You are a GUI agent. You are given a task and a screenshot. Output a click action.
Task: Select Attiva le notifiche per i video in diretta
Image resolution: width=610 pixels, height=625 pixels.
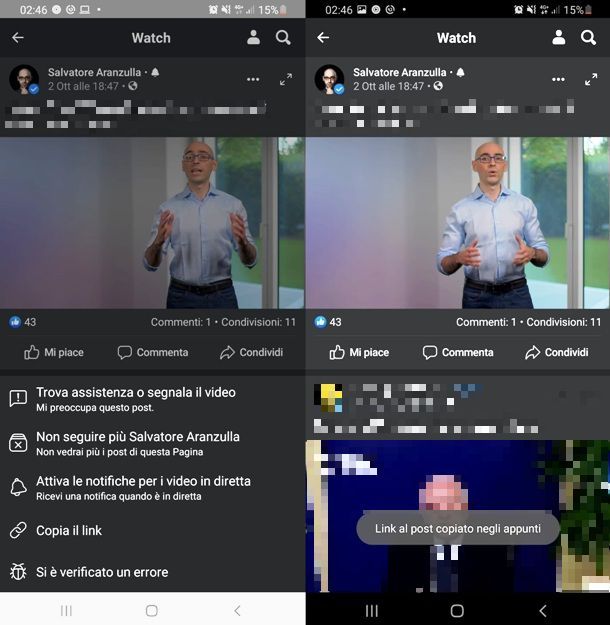click(152, 487)
